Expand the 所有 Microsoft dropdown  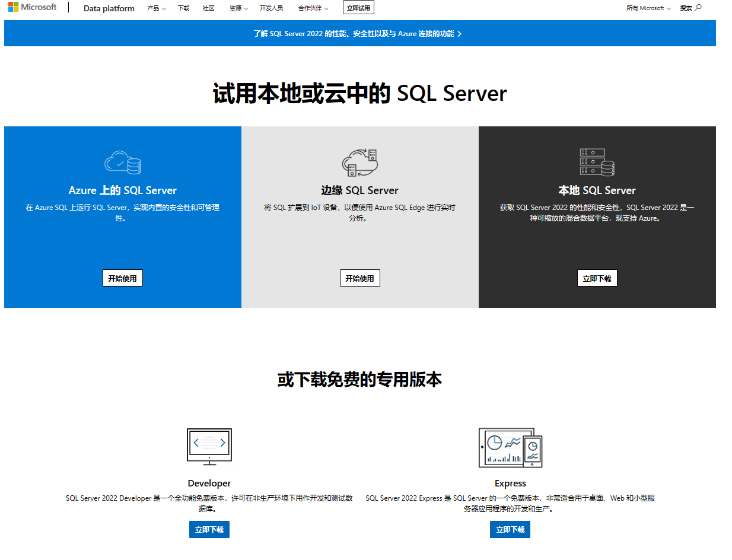click(648, 8)
